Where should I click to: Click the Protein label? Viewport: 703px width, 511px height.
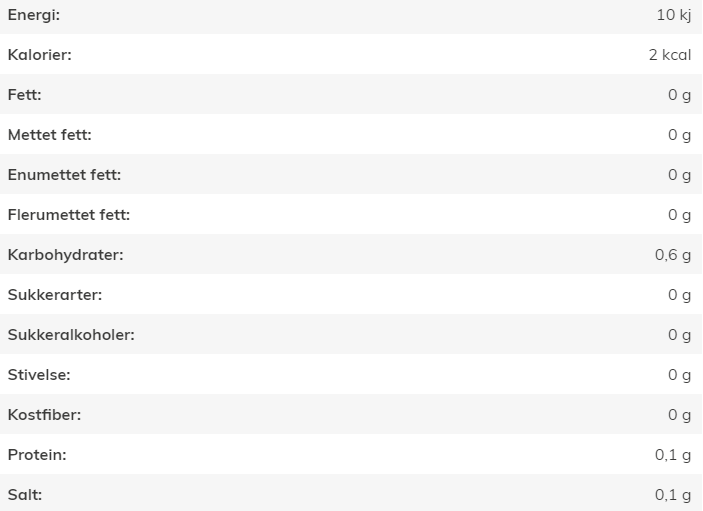click(37, 455)
